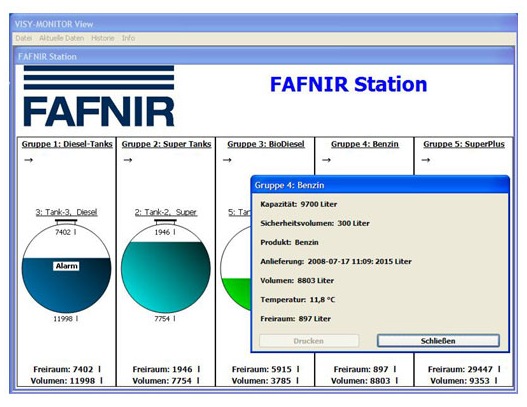Click the arrow icon under Gruppe 1
Image resolution: width=527 pixels, height=407 pixels.
pos(29,160)
